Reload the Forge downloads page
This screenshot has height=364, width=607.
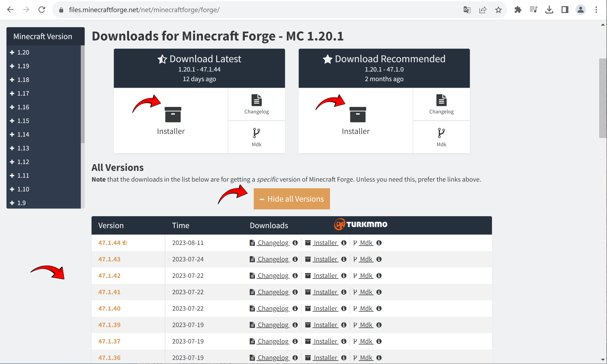tap(42, 10)
